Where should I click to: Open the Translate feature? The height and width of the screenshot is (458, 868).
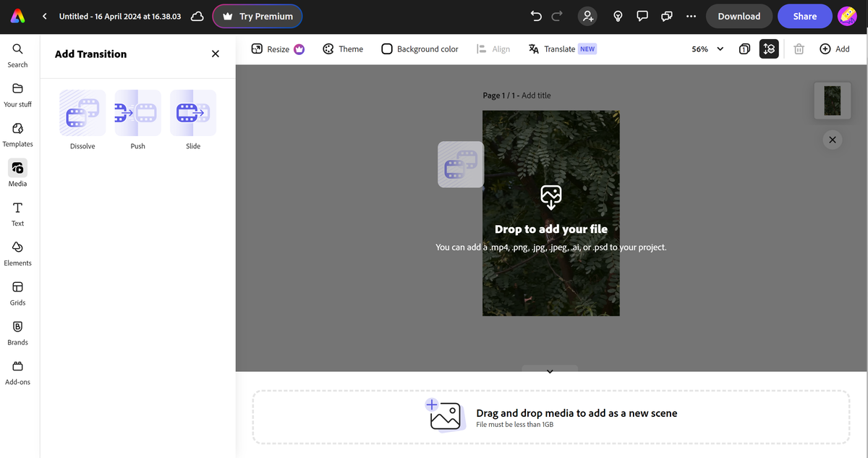coord(562,49)
